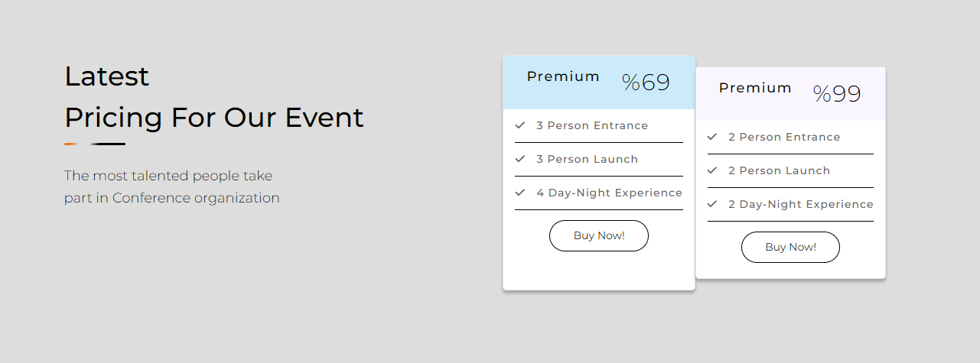This screenshot has height=363, width=980.
Task: Click the 3 Person Entrance feature text
Action: coord(592,125)
